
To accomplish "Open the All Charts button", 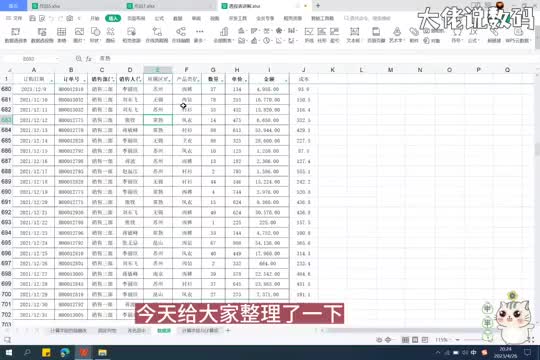I will (224, 35).
